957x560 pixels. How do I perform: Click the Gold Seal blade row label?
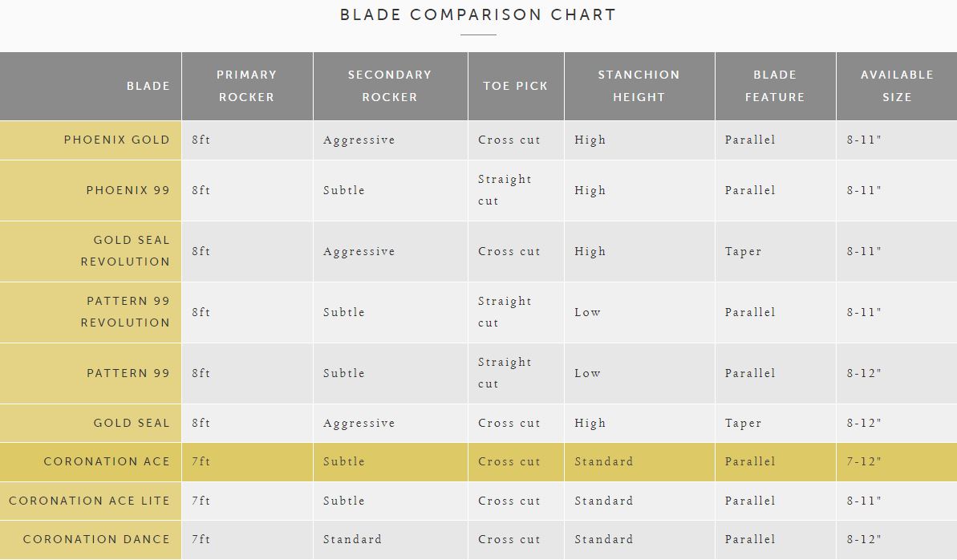[132, 423]
